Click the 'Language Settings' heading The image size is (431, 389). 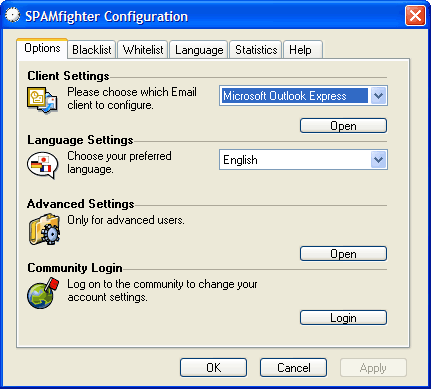tap(80, 140)
